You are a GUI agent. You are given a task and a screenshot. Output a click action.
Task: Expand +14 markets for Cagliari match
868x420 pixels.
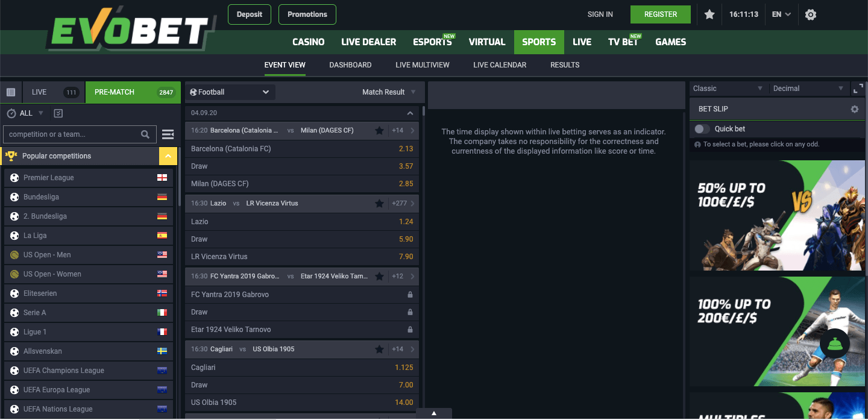point(403,349)
